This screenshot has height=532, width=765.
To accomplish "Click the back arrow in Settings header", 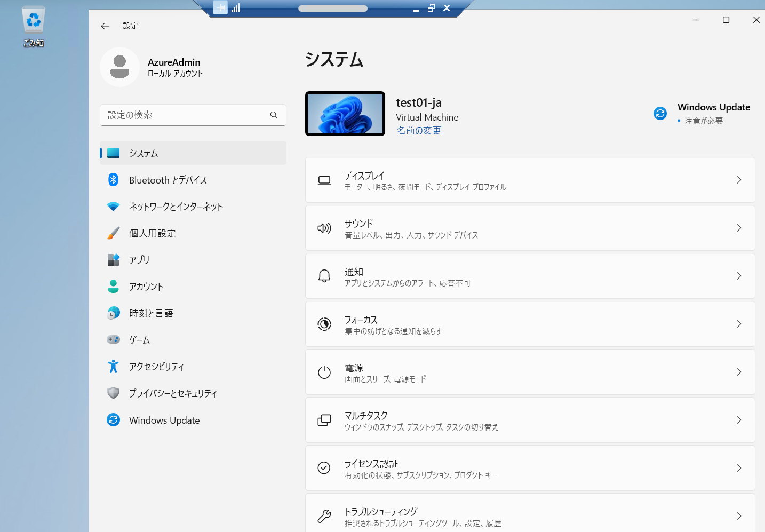I will click(x=105, y=26).
